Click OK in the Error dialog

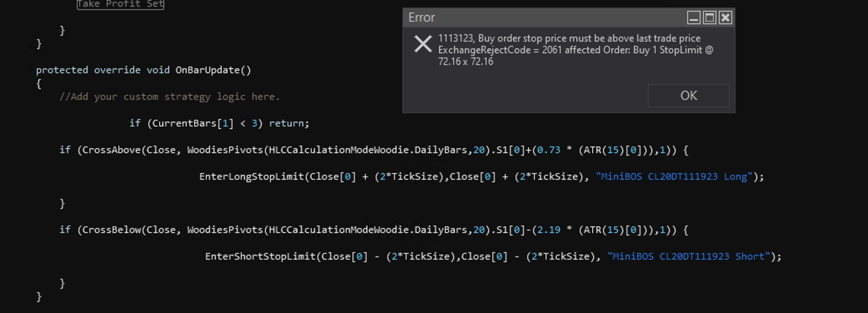[688, 96]
